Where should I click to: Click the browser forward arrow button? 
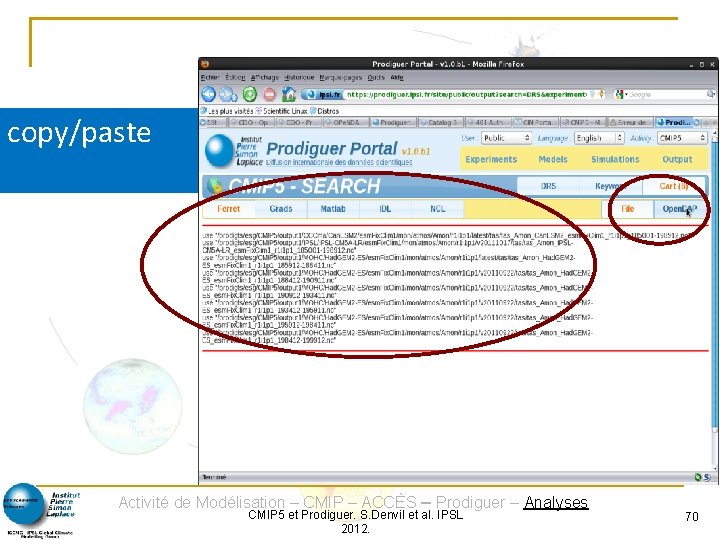click(x=228, y=95)
